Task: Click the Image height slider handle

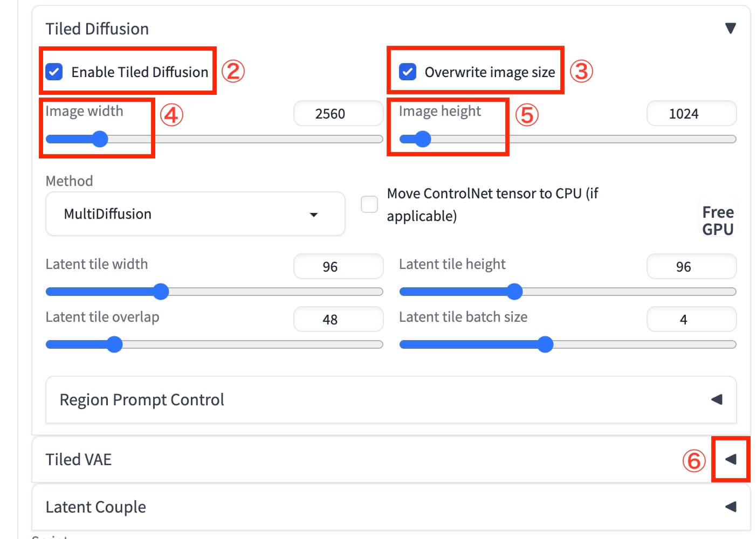Action: pos(423,139)
